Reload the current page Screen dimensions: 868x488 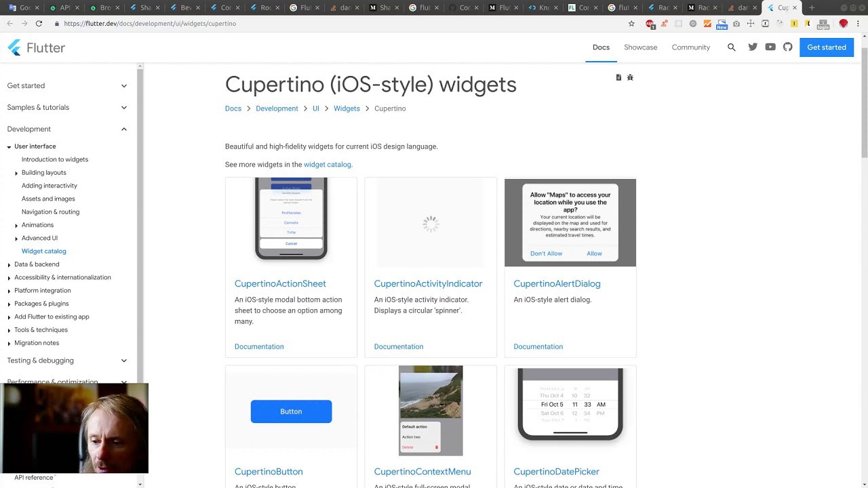39,23
